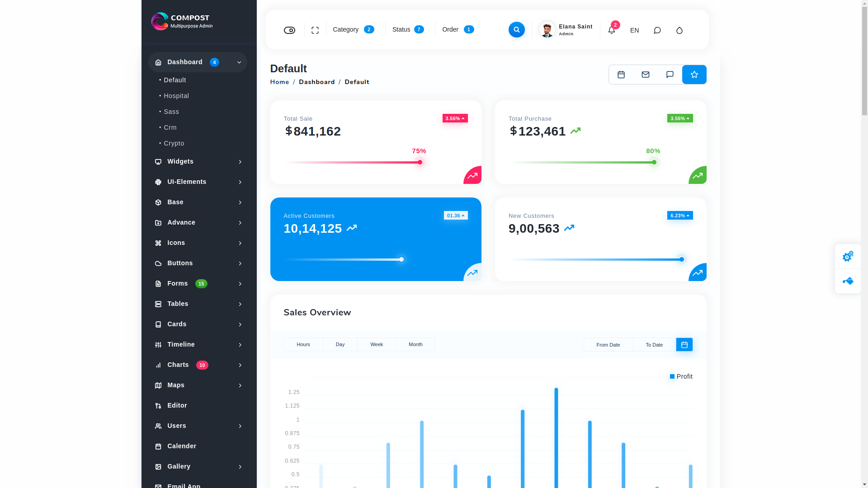
Task: Click the droplet theme icon
Action: 679,30
